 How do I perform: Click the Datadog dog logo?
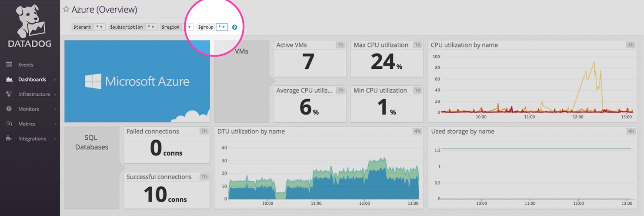[30, 21]
